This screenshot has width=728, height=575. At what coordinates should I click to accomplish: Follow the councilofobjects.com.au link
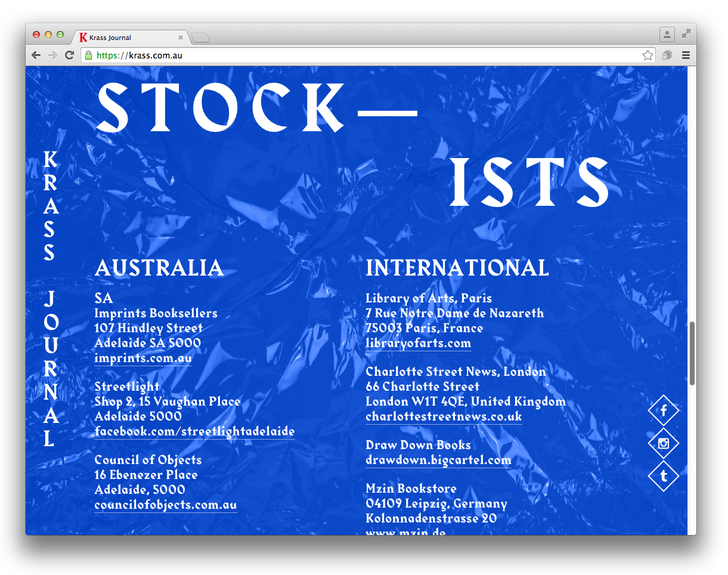click(x=165, y=505)
